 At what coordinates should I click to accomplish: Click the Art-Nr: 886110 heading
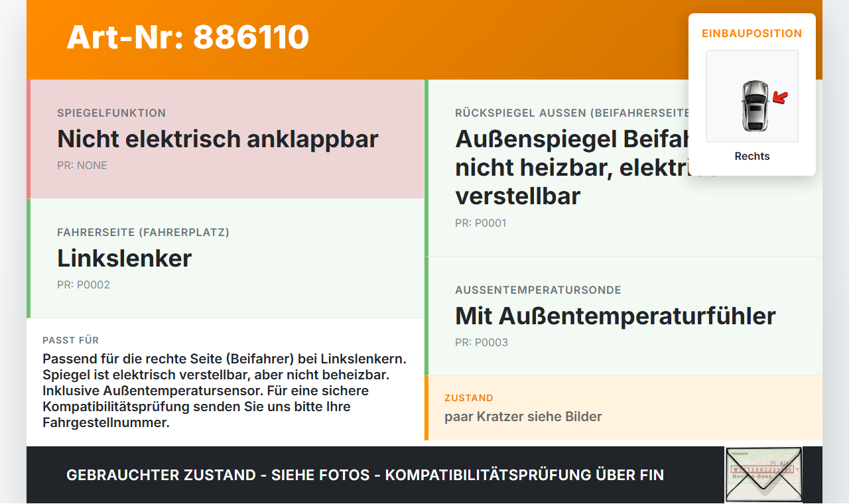[188, 37]
